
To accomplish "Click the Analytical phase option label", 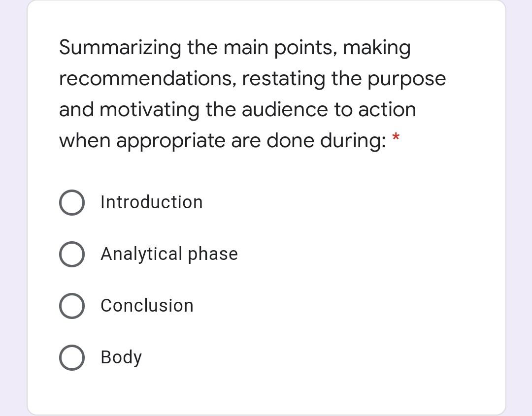I will click(169, 254).
